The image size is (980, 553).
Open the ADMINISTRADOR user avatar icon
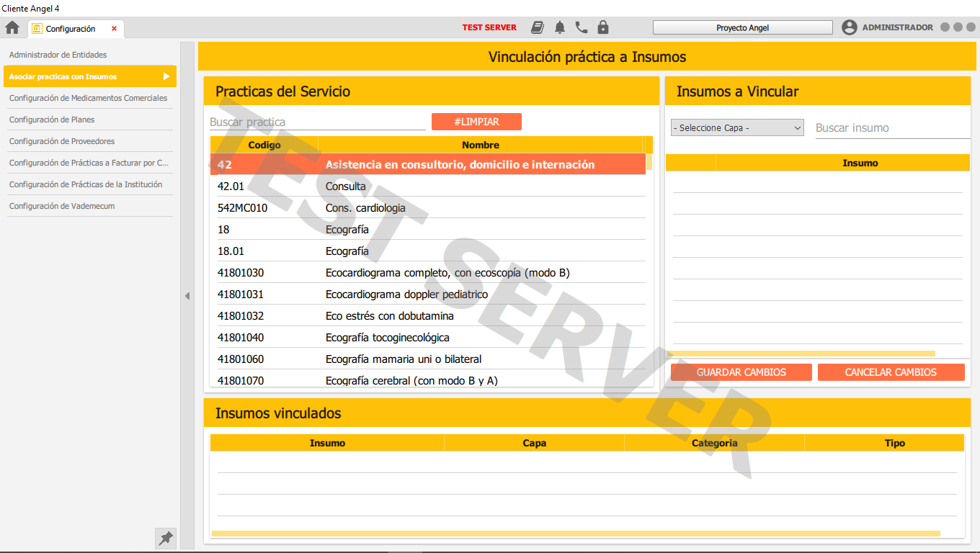coord(850,27)
